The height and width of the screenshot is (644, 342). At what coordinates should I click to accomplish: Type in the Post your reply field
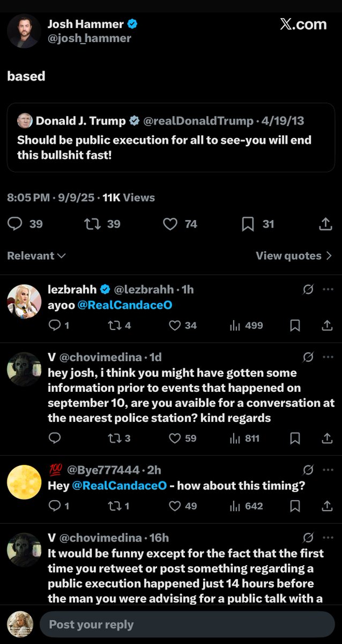[187, 625]
